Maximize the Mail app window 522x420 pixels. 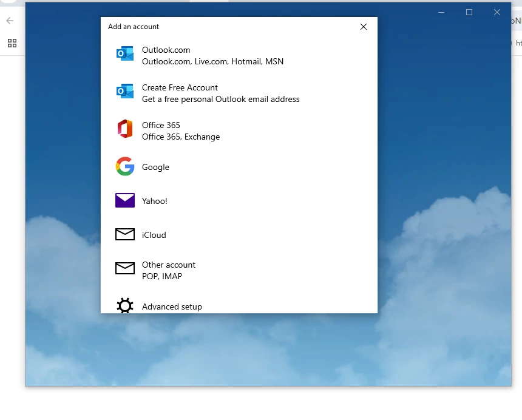click(x=469, y=12)
